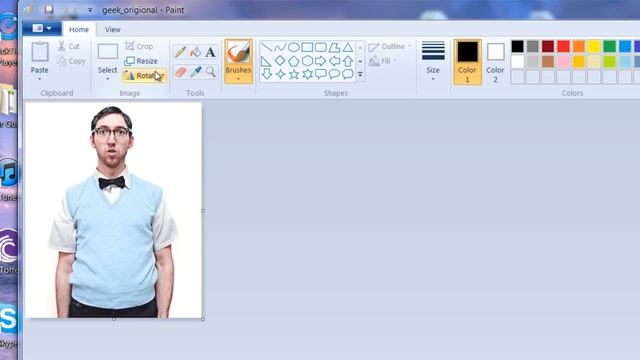Choose the Right arrow shape
This screenshot has height=360, width=640.
(320, 61)
